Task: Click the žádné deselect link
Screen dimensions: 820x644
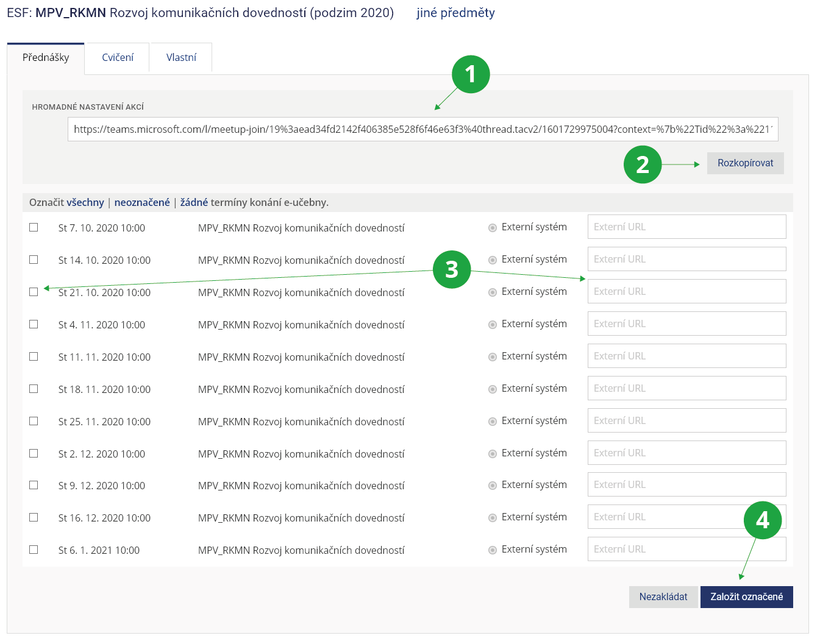Action: (x=194, y=202)
